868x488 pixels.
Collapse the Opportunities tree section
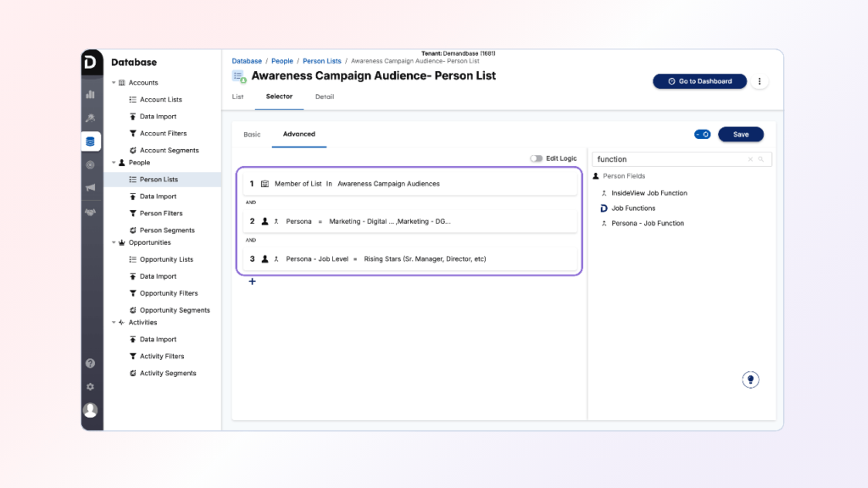click(114, 243)
